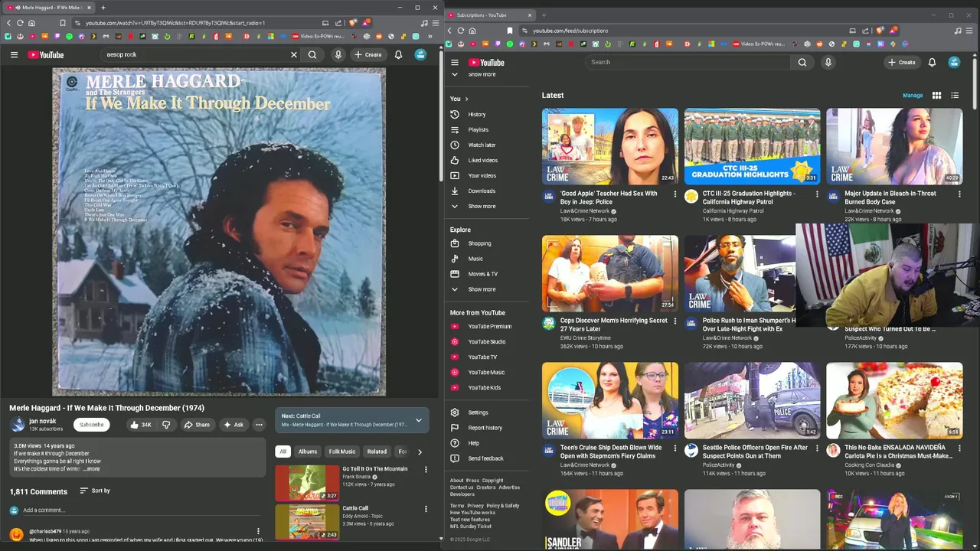Open notifications bell in the left window

398,54
